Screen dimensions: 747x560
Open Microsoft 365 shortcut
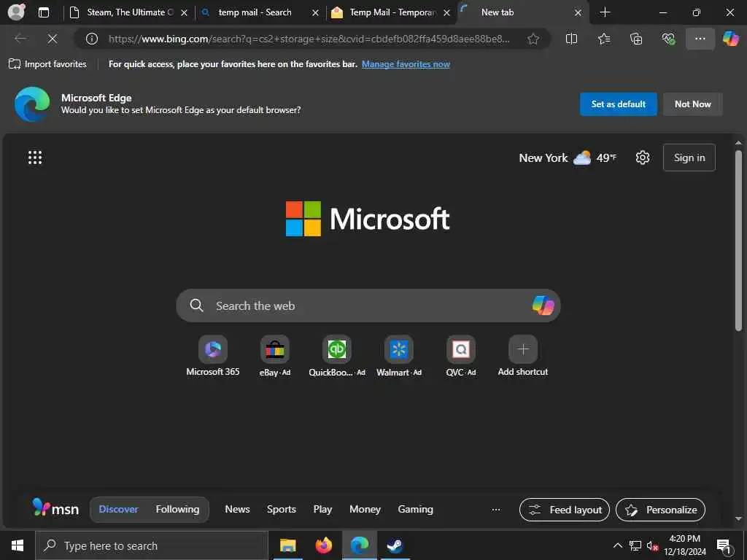point(212,356)
